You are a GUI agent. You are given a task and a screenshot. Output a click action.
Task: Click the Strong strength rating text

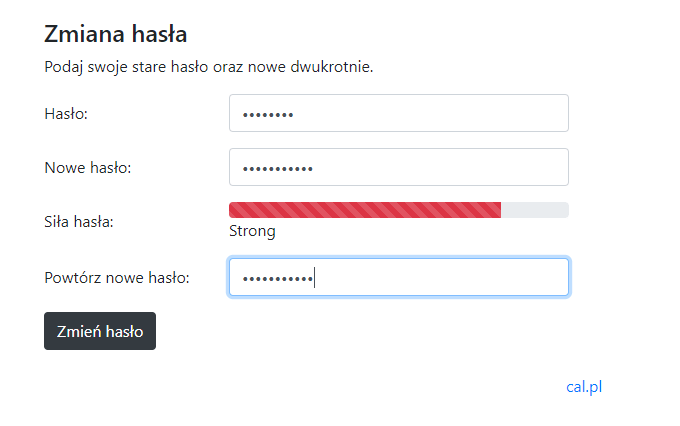click(252, 231)
